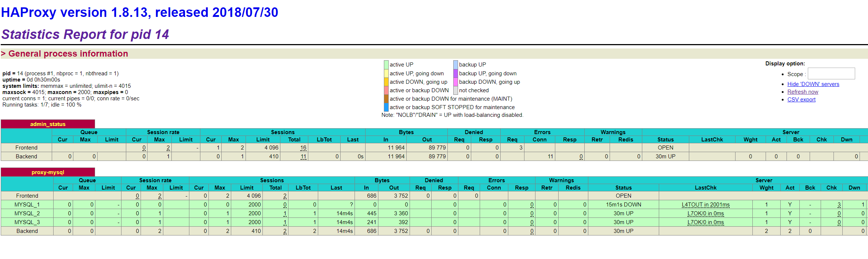Focus the Scope input field

pyautogui.click(x=831, y=73)
